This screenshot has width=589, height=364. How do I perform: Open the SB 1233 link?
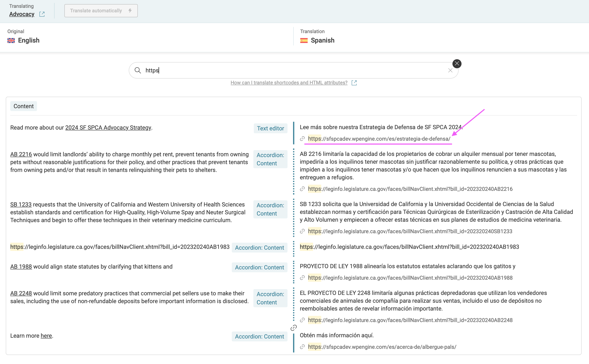pos(21,204)
